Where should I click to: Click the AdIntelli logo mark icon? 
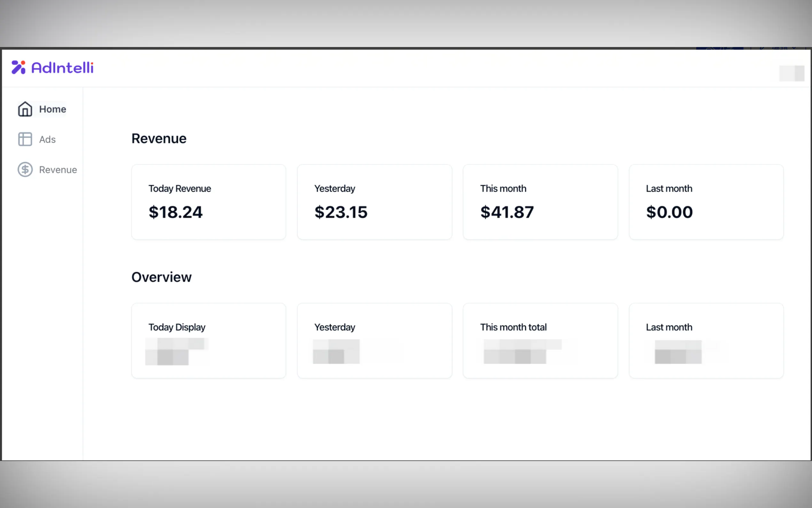[x=19, y=67]
